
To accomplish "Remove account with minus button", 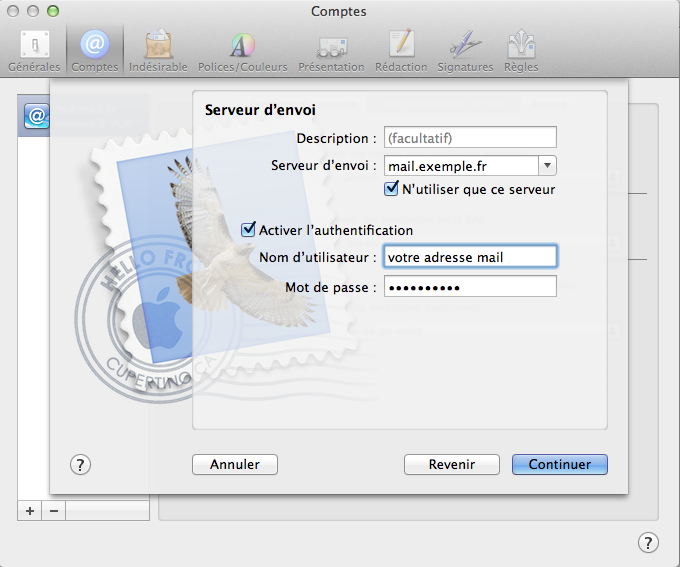I will [x=54, y=511].
